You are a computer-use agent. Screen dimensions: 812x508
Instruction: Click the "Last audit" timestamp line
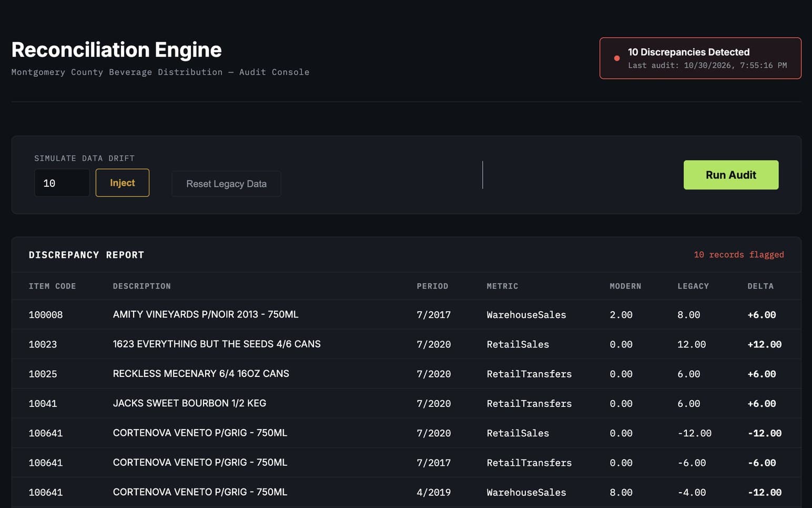707,65
